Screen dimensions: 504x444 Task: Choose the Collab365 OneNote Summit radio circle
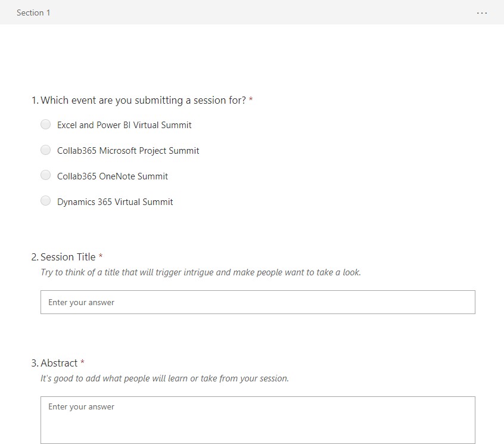pos(46,175)
